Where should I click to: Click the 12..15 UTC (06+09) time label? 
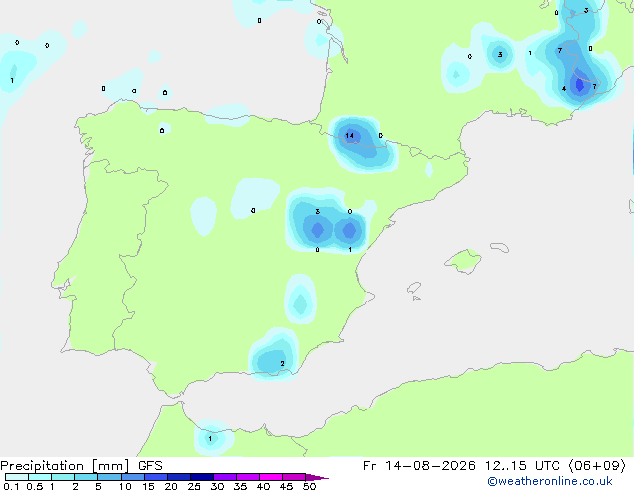555,466
